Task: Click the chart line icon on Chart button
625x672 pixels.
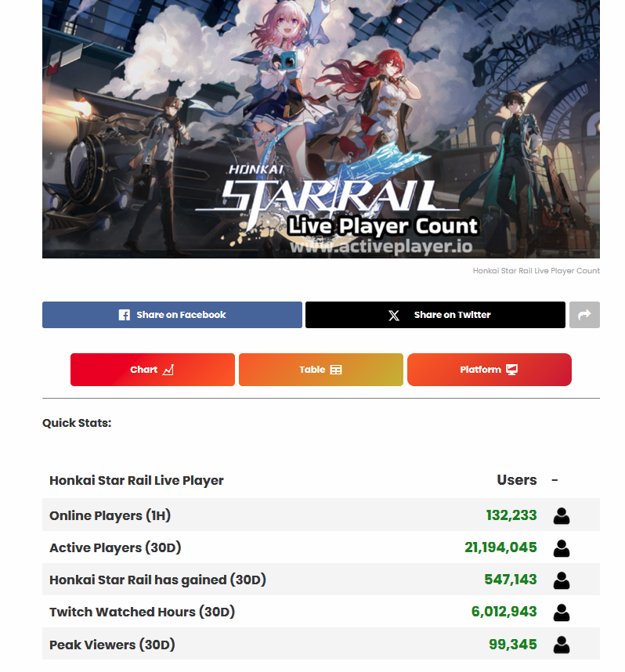Action: 168,370
